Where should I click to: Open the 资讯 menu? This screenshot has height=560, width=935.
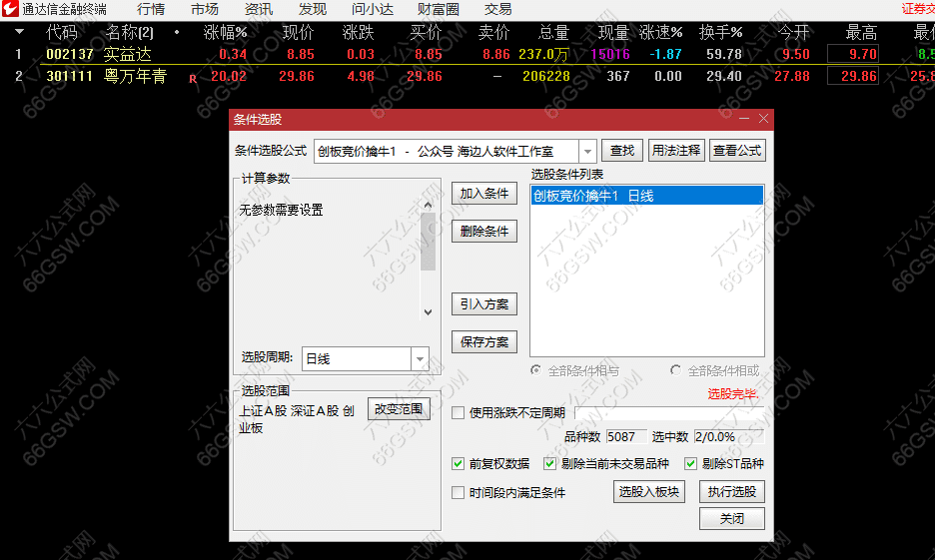[x=259, y=9]
